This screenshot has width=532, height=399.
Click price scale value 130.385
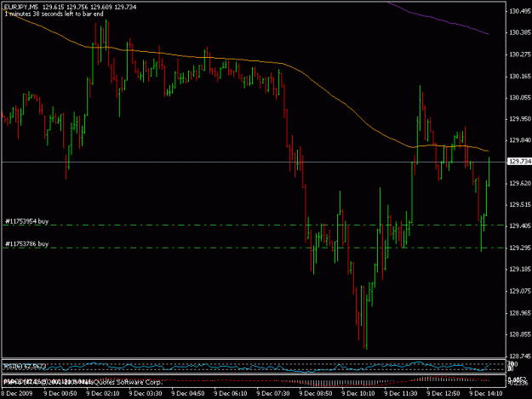pos(520,33)
